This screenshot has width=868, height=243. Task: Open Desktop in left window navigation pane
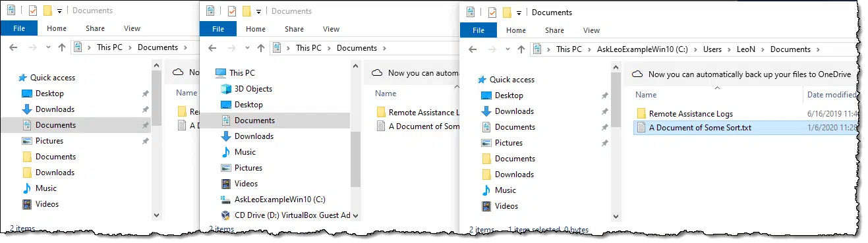pyautogui.click(x=50, y=94)
